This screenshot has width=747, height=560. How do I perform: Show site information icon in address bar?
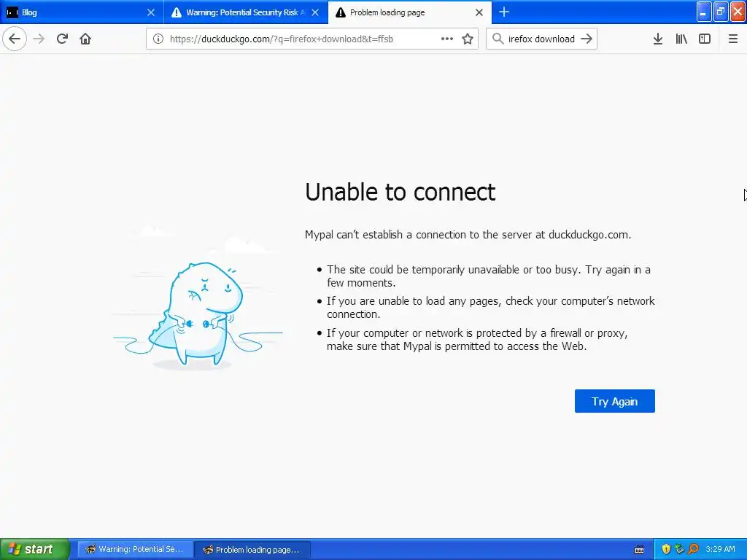[158, 39]
